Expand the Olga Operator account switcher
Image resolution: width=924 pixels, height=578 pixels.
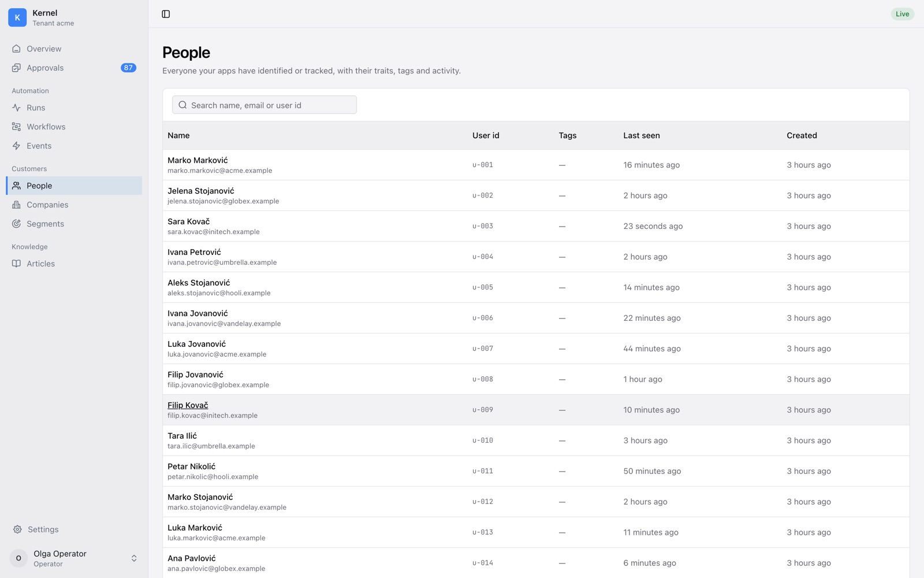(134, 558)
